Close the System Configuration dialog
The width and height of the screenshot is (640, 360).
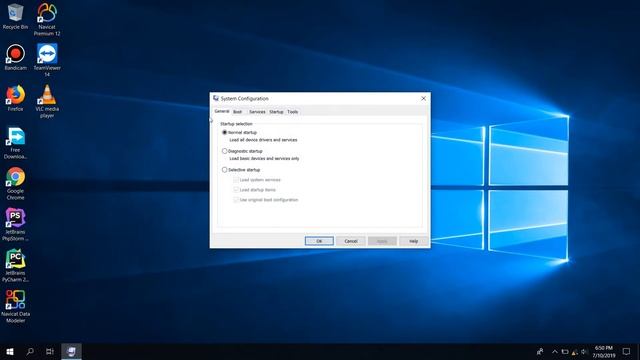point(423,98)
